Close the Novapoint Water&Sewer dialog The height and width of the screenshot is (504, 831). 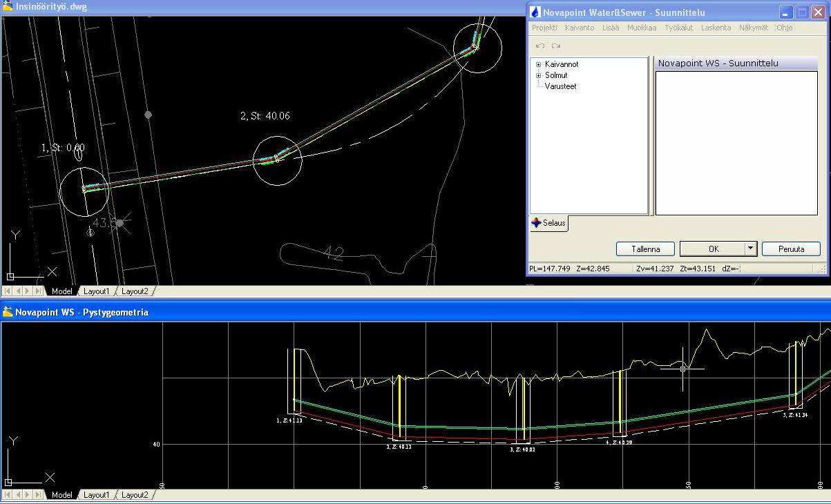pyautogui.click(x=817, y=12)
